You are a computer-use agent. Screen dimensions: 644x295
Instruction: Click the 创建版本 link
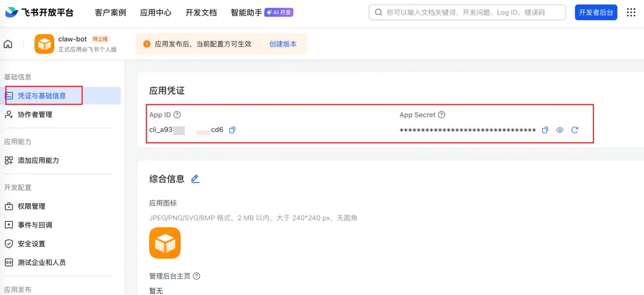pos(283,44)
